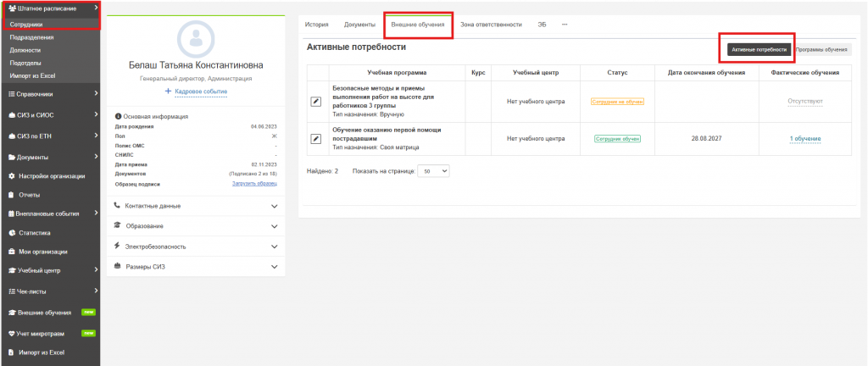Open Должности in the sidebar
The image size is (868, 366).
(25, 50)
